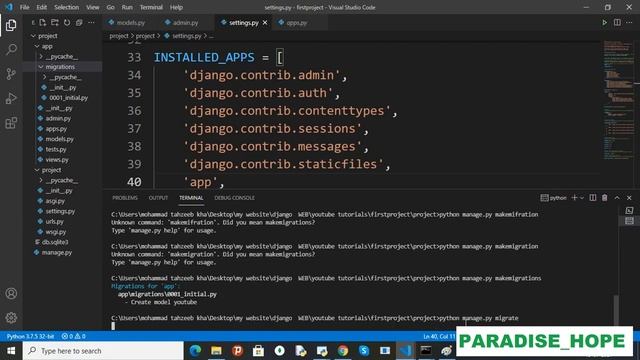Open Google Chrome from the taskbar
The width and height of the screenshot is (640, 360).
pyautogui.click(x=343, y=351)
